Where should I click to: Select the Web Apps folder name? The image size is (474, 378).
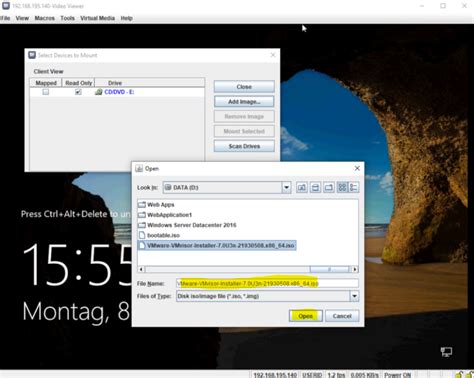coord(161,205)
